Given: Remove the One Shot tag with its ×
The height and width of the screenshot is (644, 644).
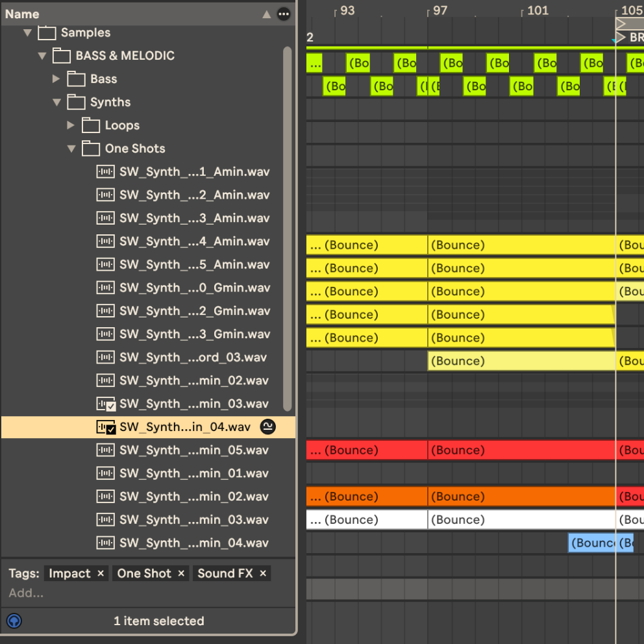Looking at the screenshot, I should 181,573.
